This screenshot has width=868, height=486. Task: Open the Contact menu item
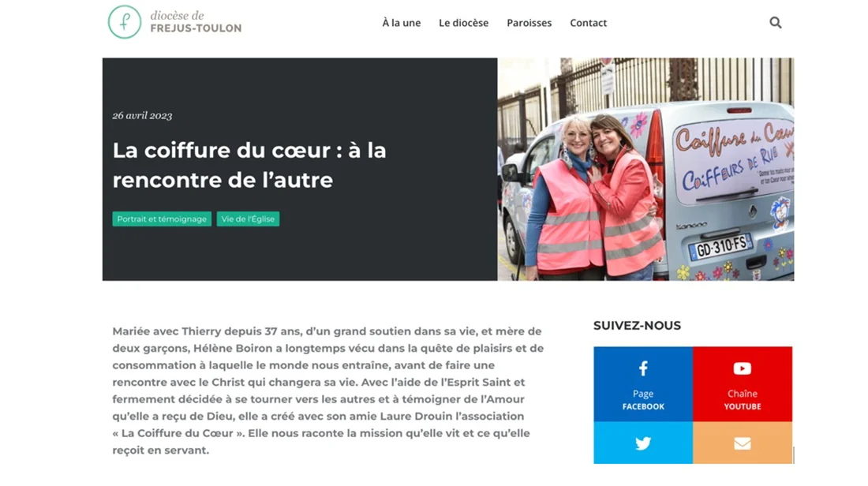tap(589, 23)
